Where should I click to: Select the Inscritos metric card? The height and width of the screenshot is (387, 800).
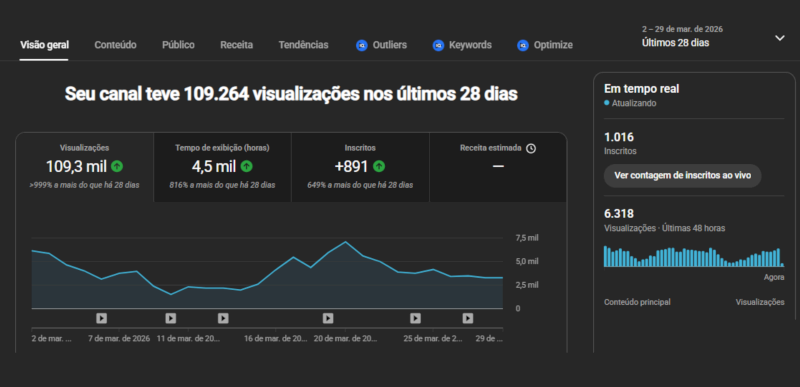[360, 167]
